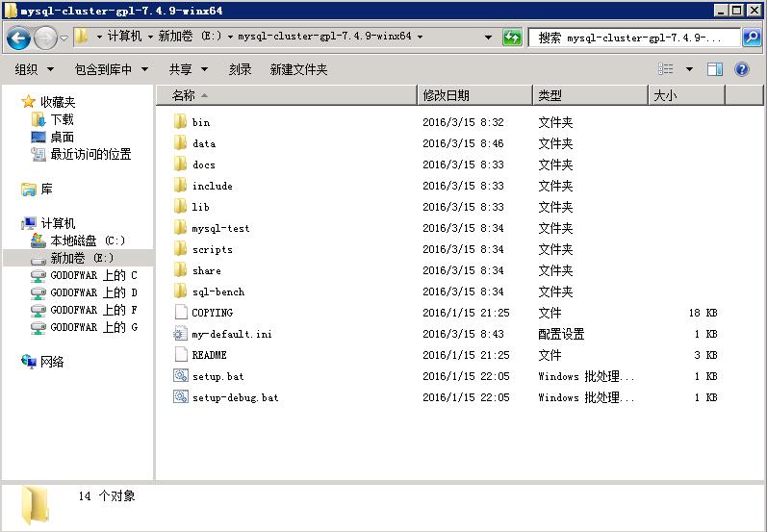Open the 共享 menu
The height and width of the screenshot is (532, 767).
click(189, 69)
